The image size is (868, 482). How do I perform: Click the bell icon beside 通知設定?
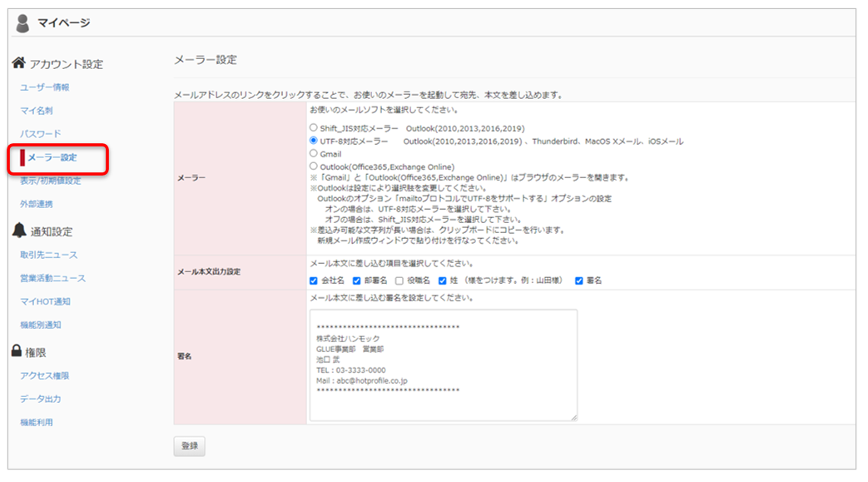click(19, 230)
